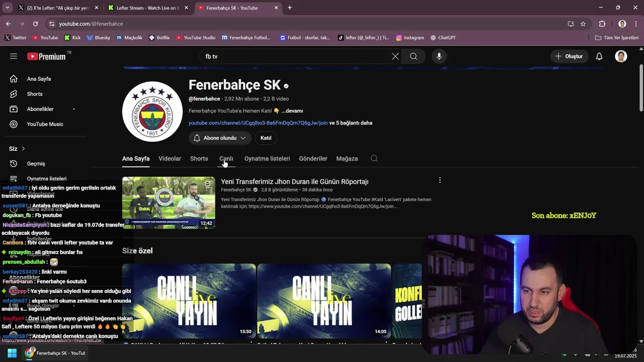Viewport: 644px width, 362px height.
Task: Expand channel description with ...devamı
Action: pos(292,111)
